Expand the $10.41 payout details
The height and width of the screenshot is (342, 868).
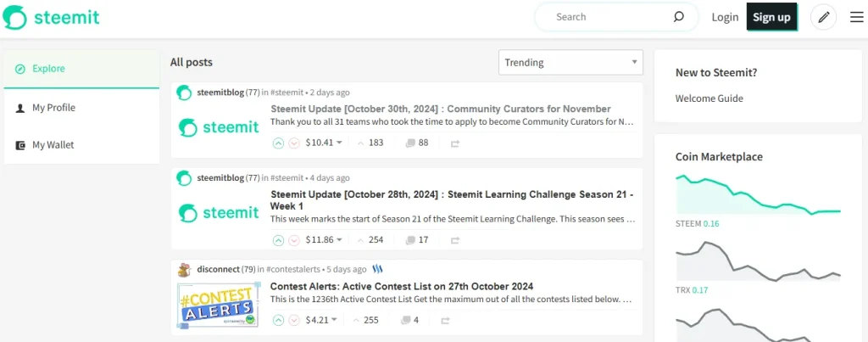point(324,143)
